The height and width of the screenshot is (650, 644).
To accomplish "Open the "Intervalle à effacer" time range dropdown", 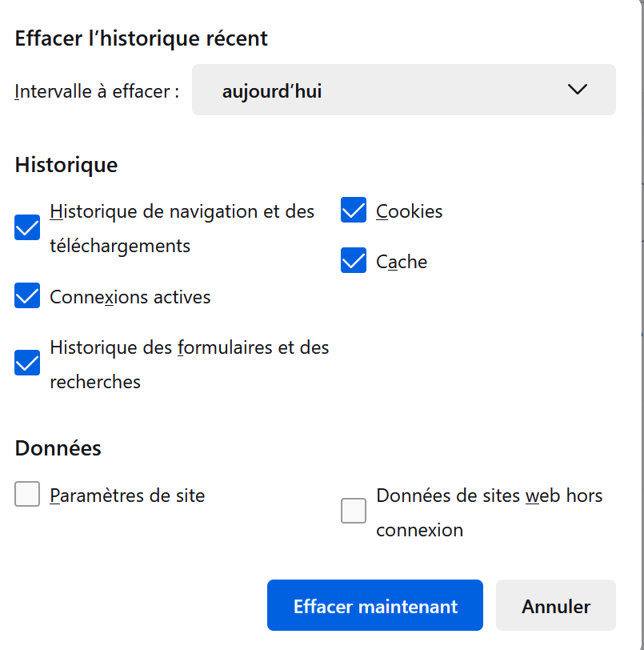I will 403,90.
